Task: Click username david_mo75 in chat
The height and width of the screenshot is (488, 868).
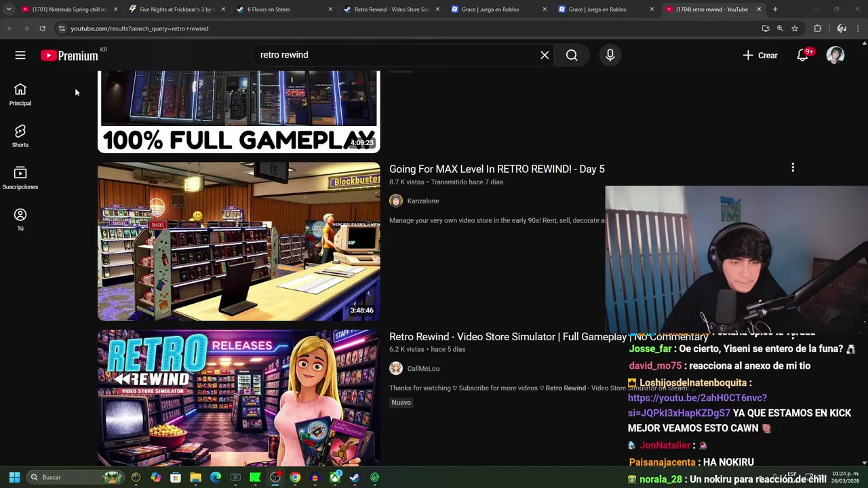Action: (x=655, y=365)
